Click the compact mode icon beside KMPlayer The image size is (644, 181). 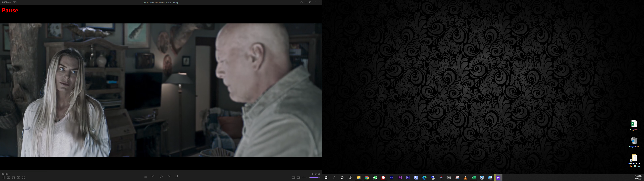tap(15, 2)
